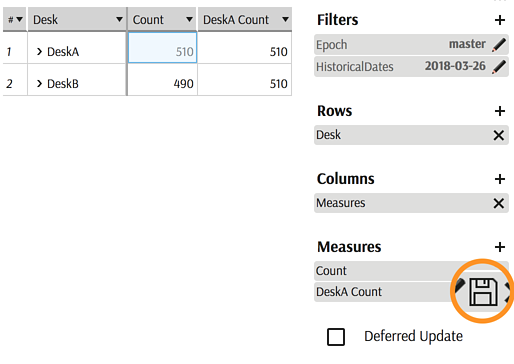
Task: Remove Desk from Rows section
Action: click(499, 135)
